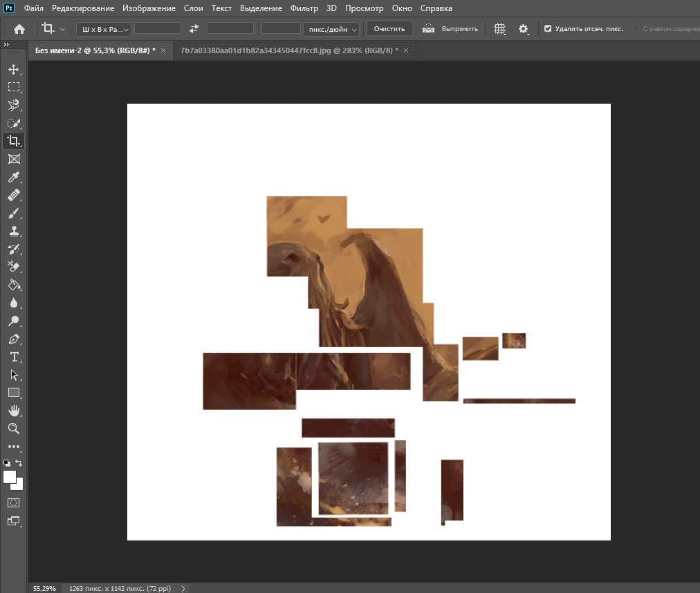Swap foreground and background colors
The height and width of the screenshot is (593, 700).
(x=19, y=462)
